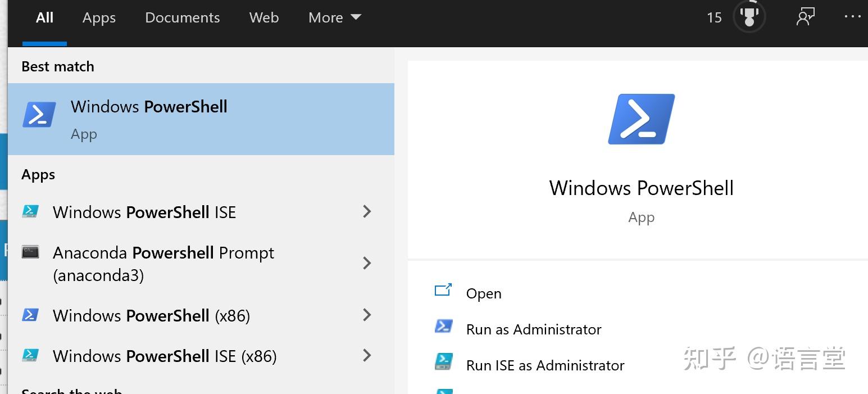Click the Windows PowerShell (x86) icon

tap(30, 315)
